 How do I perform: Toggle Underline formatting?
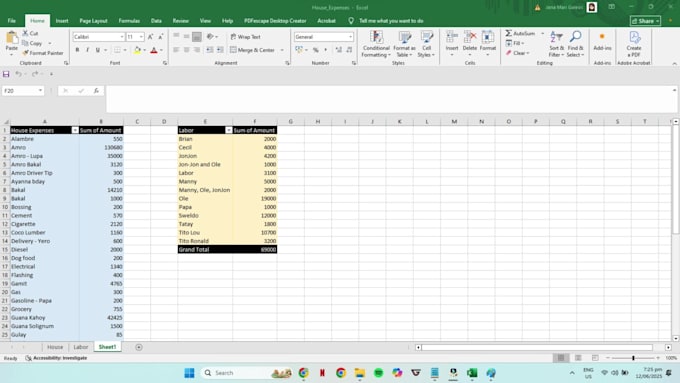(x=98, y=50)
